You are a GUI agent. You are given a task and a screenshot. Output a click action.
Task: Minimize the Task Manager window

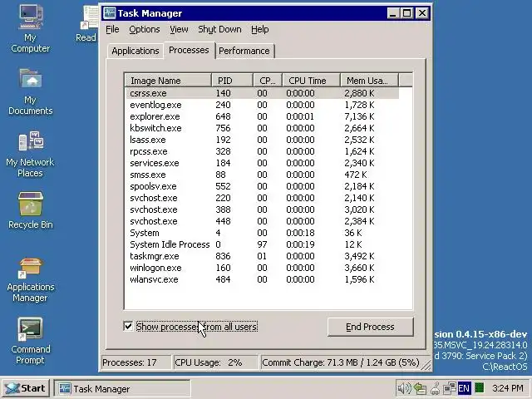(x=393, y=13)
